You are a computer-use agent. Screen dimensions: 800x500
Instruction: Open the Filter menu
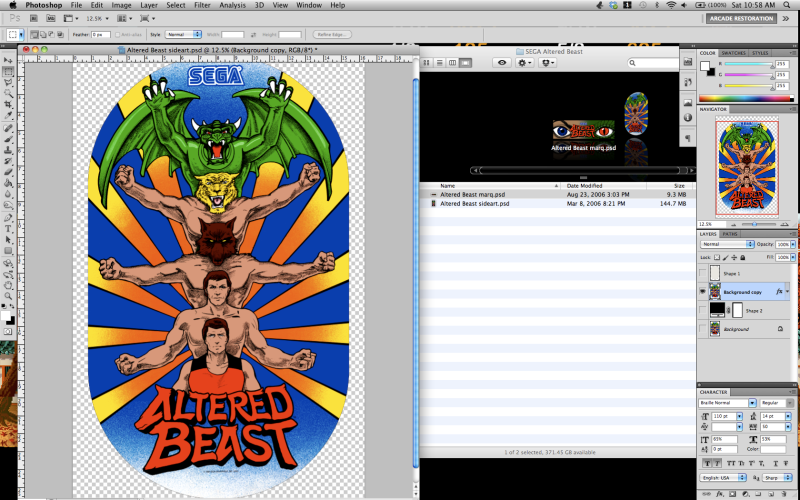[202, 5]
